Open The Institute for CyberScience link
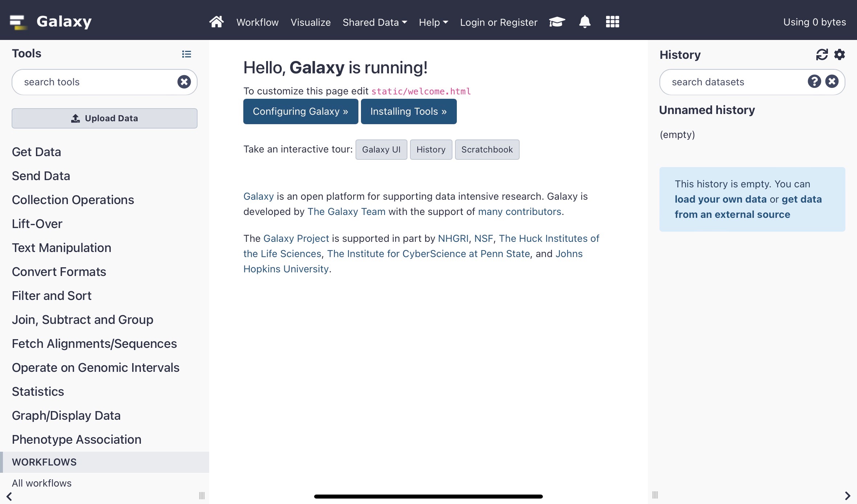857x504 pixels. (x=428, y=254)
